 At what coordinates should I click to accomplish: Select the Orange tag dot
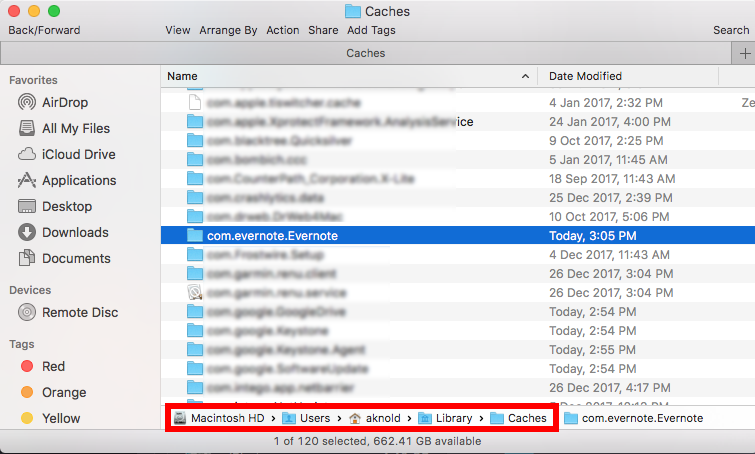[27, 392]
